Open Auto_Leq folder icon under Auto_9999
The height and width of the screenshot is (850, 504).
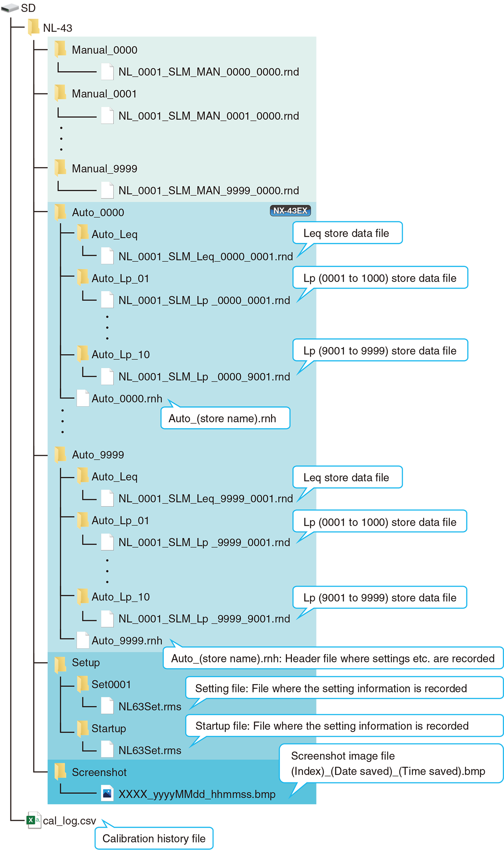click(x=83, y=476)
